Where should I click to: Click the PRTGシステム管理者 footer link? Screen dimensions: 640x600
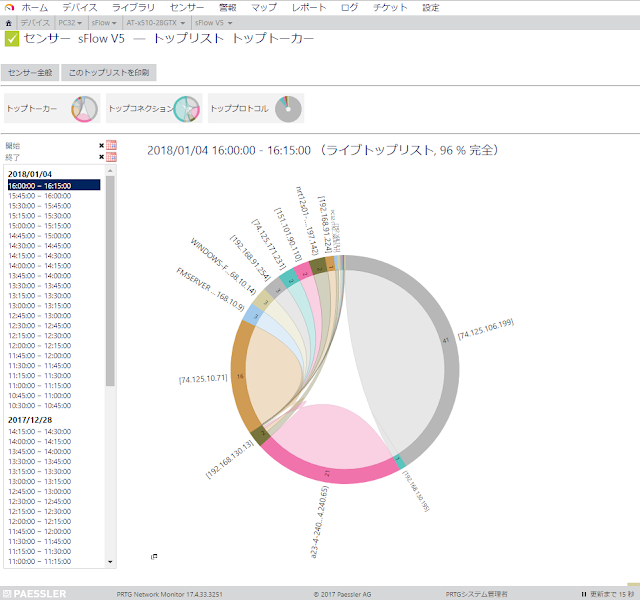pos(477,594)
